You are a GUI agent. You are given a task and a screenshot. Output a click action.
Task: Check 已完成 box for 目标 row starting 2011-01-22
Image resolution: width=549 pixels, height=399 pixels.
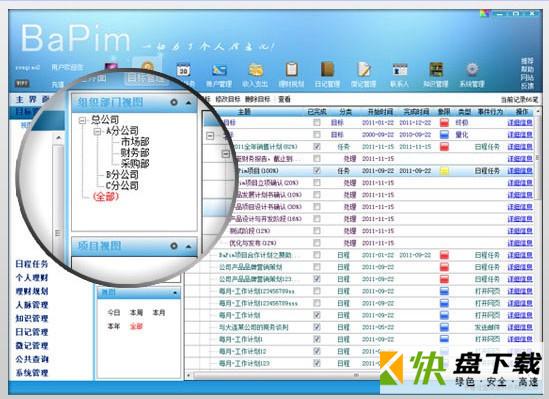[317, 122]
